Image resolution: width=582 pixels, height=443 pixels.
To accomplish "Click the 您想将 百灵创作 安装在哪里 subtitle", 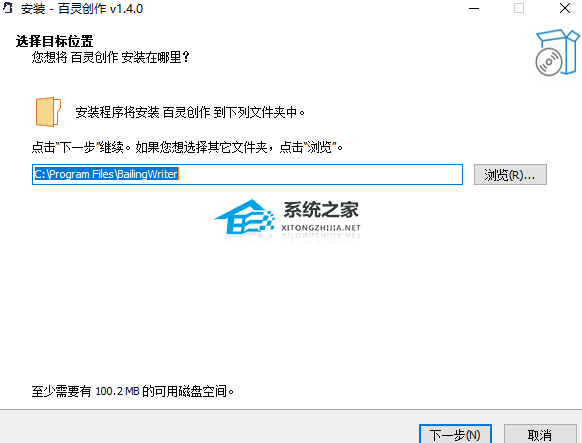I will pos(111,58).
